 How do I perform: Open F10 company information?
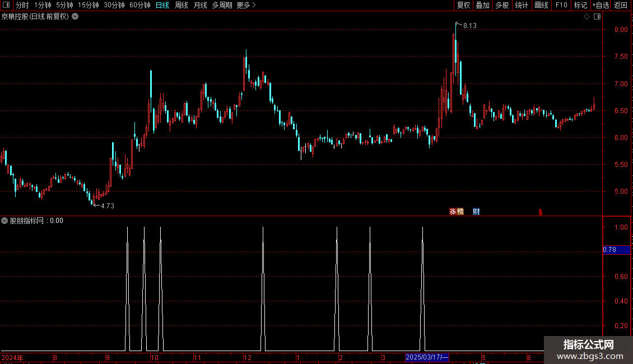point(561,5)
